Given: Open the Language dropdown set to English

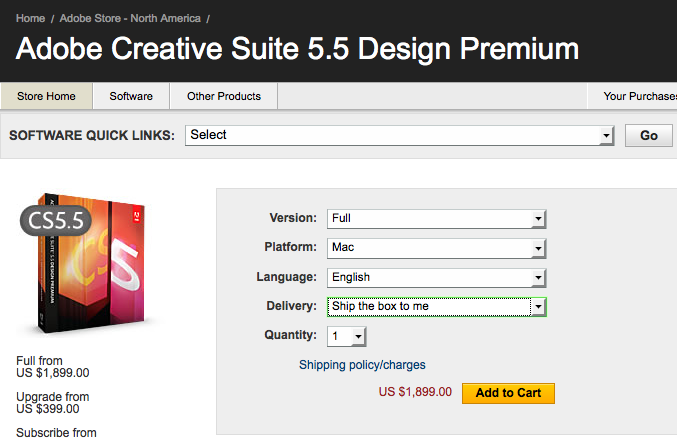Looking at the screenshot, I should 436,277.
